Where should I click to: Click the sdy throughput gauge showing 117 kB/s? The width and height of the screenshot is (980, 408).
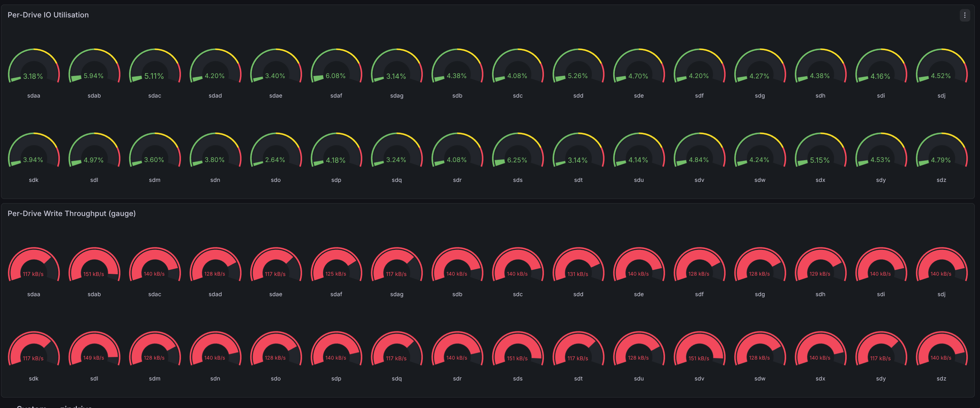point(881,348)
